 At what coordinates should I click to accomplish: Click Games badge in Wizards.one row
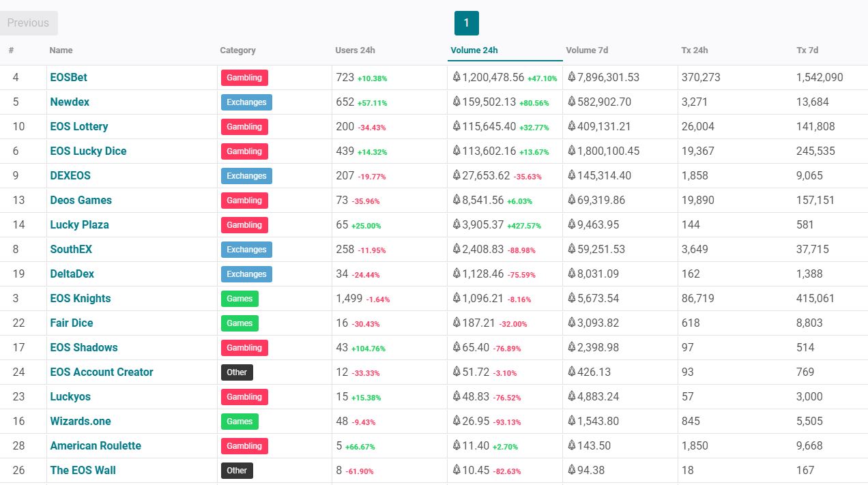(x=240, y=422)
